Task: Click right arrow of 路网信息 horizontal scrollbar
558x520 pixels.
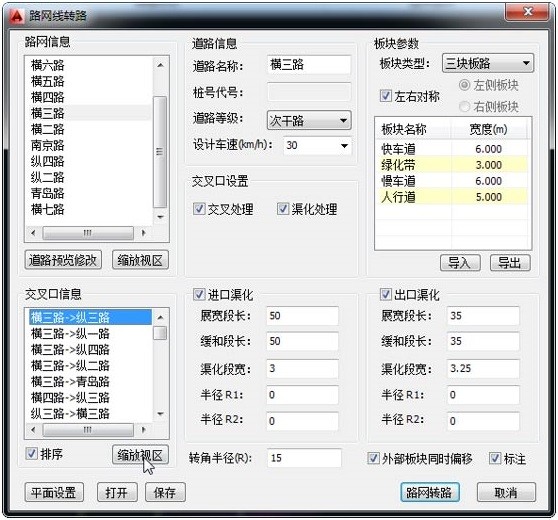Action: click(143, 233)
